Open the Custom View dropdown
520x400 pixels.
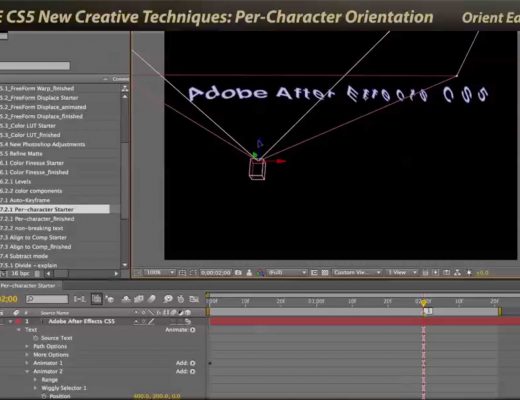click(357, 273)
